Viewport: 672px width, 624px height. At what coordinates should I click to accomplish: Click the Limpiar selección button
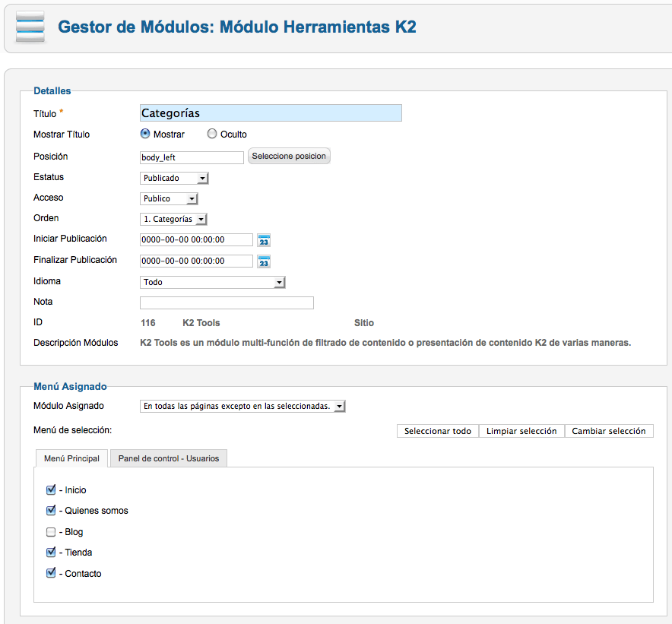521,431
